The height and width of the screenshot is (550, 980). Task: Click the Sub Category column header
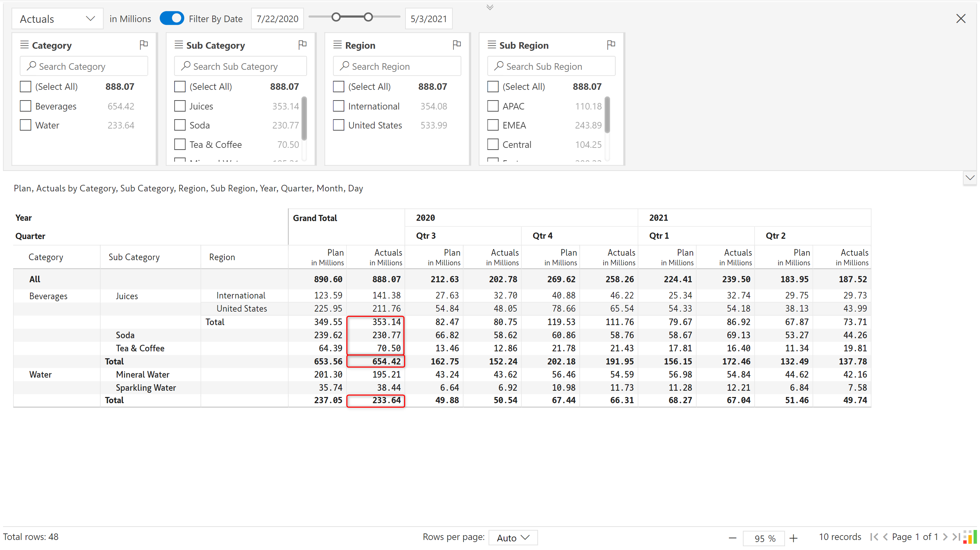click(x=134, y=257)
